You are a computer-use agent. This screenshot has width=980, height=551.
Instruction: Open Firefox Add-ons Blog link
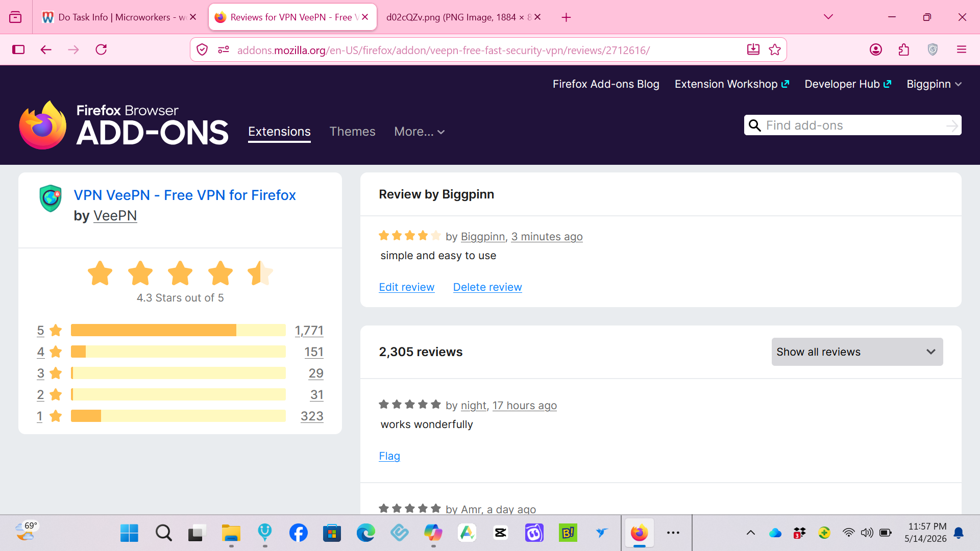pyautogui.click(x=606, y=84)
